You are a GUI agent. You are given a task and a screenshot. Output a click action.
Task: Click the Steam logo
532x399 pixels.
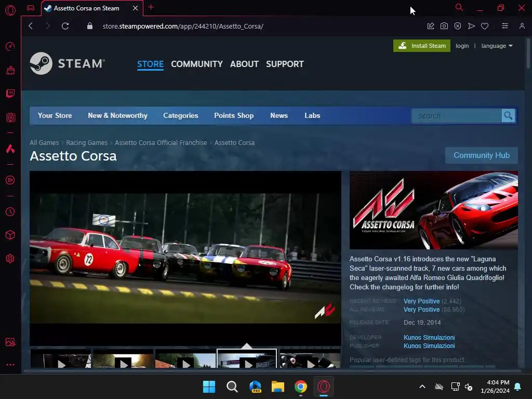(x=67, y=63)
